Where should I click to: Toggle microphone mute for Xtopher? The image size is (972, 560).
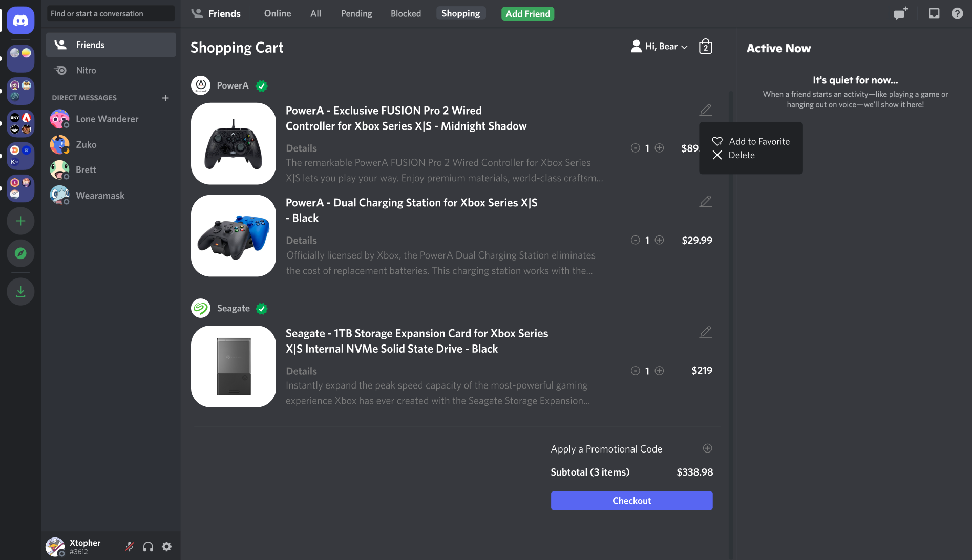click(130, 547)
